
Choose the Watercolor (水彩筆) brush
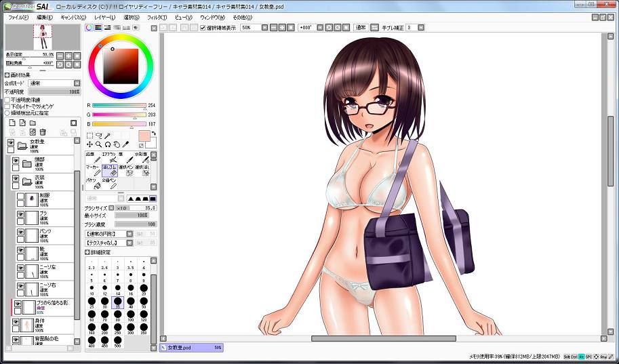point(141,157)
